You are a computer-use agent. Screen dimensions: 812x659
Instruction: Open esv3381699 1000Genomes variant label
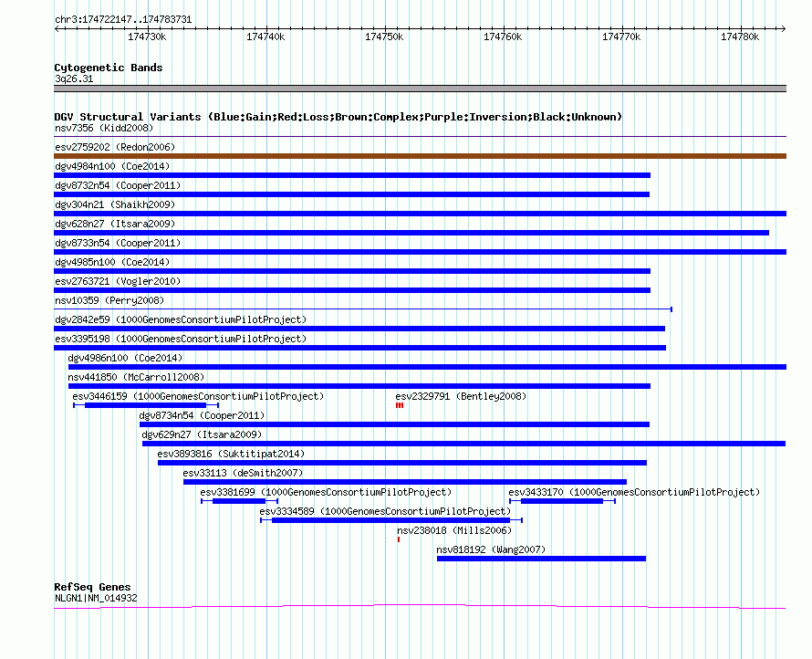pos(326,492)
